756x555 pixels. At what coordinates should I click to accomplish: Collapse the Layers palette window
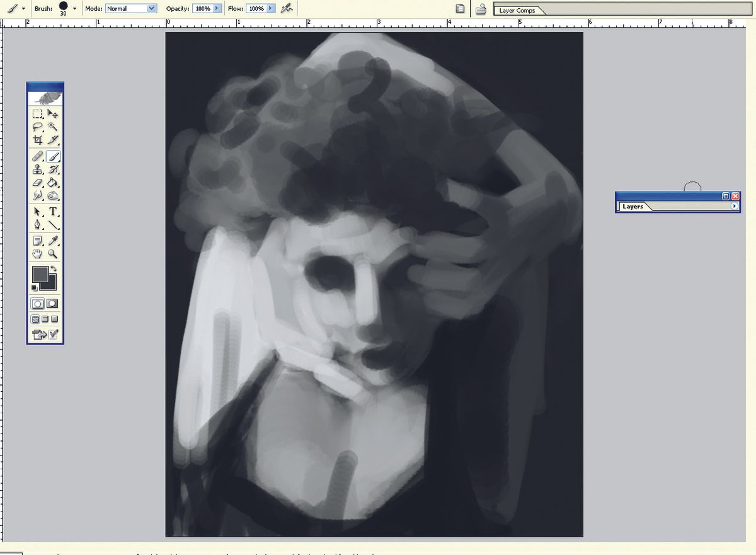726,196
